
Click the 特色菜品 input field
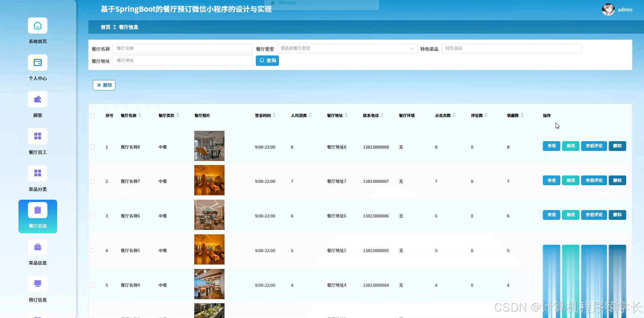[511, 48]
